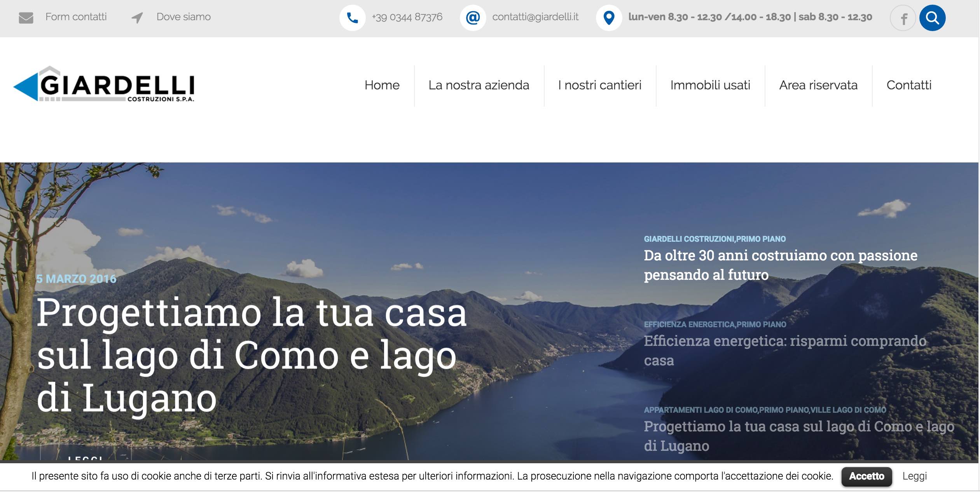Click the Leggi cookie policy link
Screen dimensions: 980x492
914,476
